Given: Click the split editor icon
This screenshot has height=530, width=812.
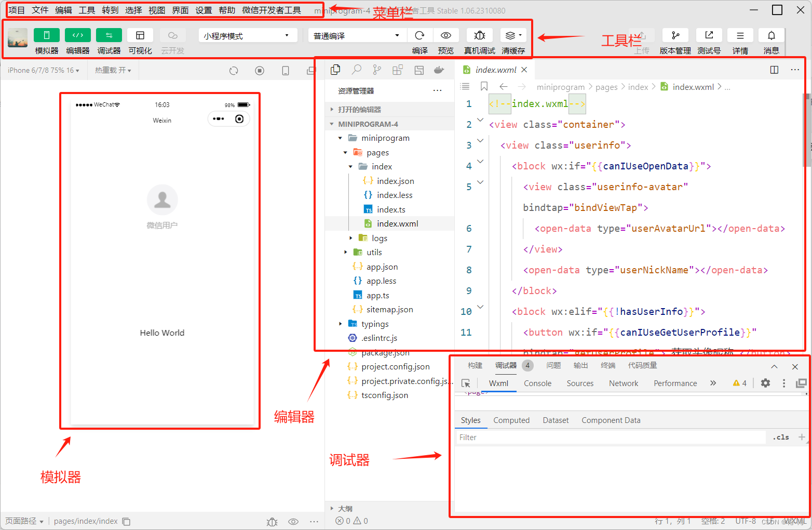Looking at the screenshot, I should point(774,70).
